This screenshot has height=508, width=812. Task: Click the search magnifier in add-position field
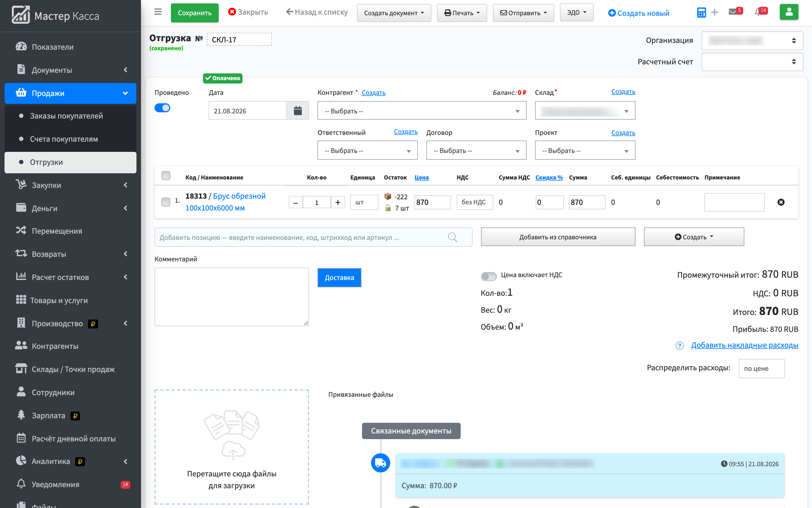pos(452,237)
